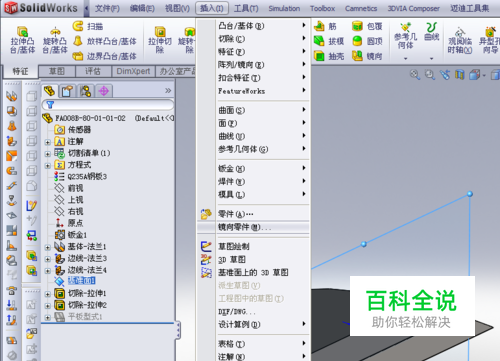
Task: Expand the 切除-拉伸2 tree node
Action: (48, 306)
